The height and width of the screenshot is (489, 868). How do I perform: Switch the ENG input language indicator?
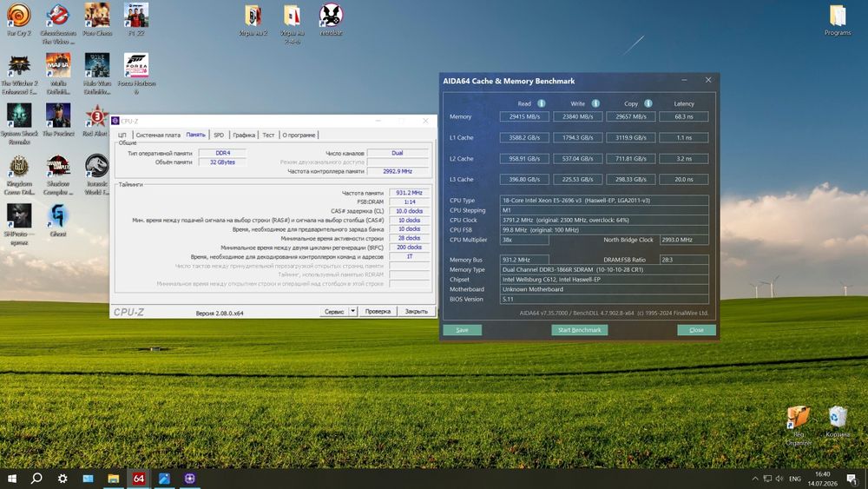point(795,479)
